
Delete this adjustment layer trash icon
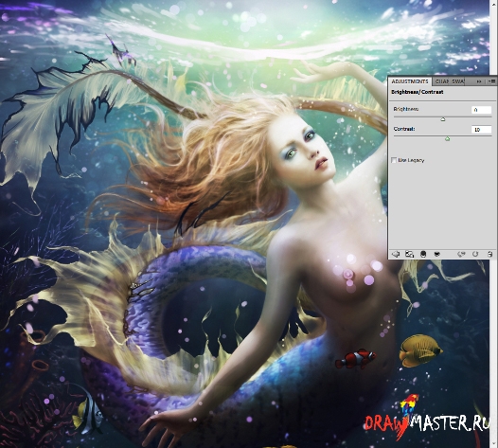pos(490,254)
